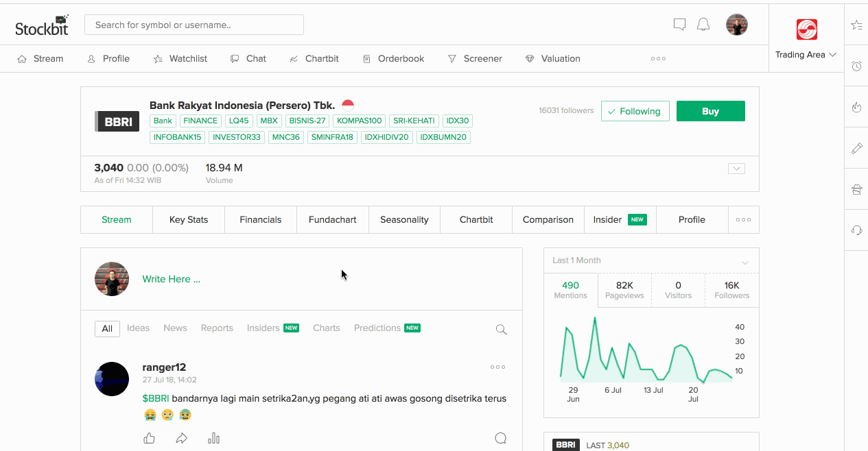This screenshot has width=868, height=451.
Task: Open the watchlist star icon in right sidebar
Action: click(856, 25)
